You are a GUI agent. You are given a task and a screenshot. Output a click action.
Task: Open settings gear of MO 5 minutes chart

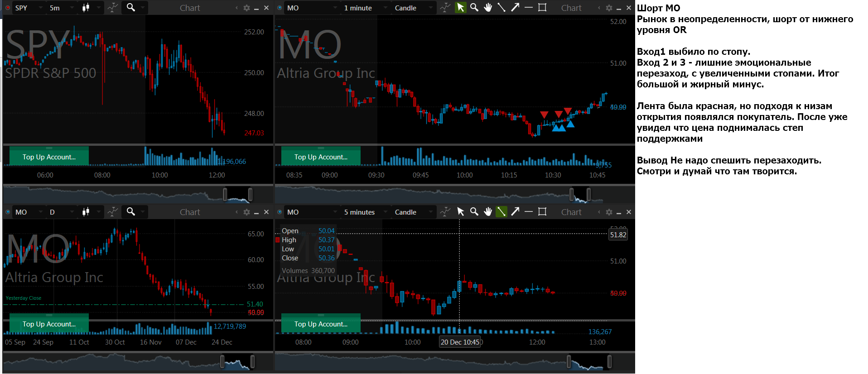[609, 212]
